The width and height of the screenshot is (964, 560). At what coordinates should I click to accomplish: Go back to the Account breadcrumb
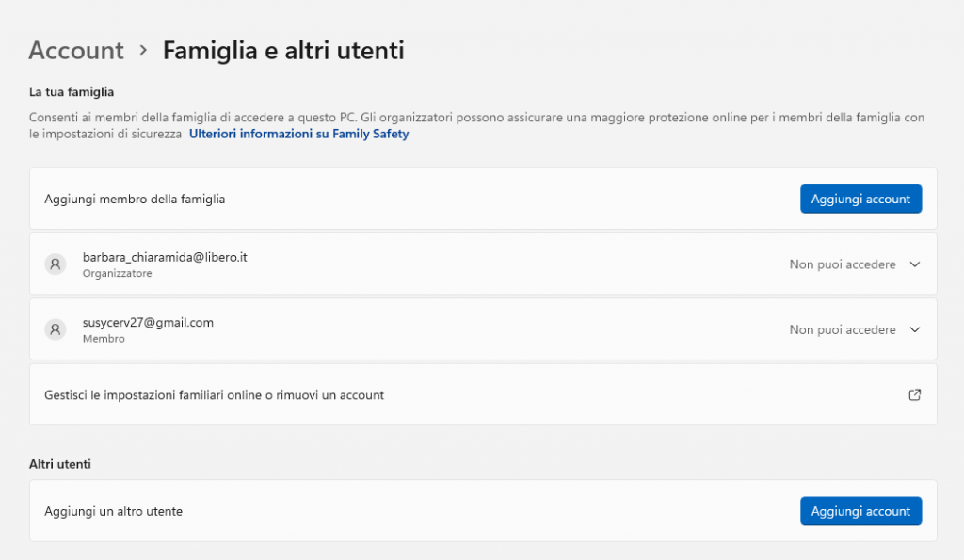point(76,50)
